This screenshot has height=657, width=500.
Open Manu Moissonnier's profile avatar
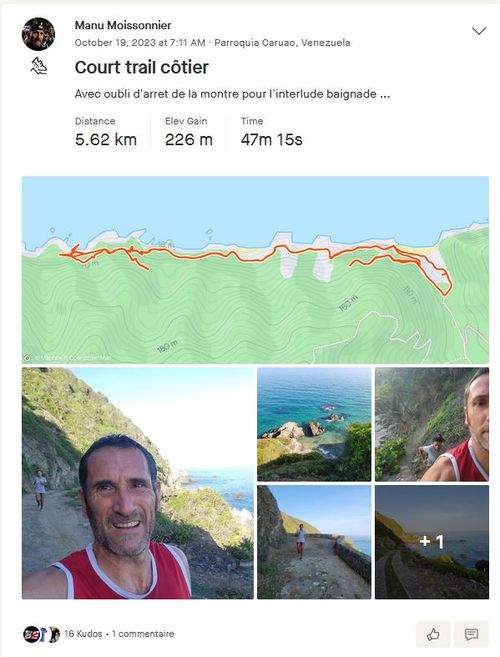(38, 34)
